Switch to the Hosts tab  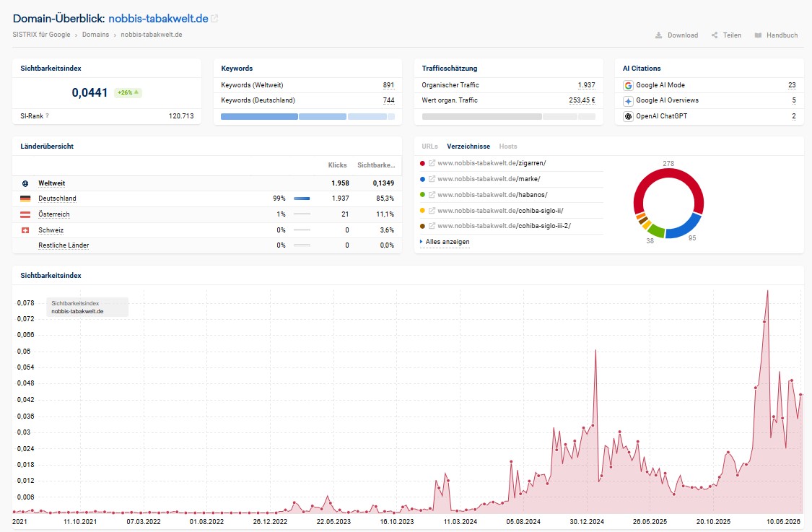508,147
